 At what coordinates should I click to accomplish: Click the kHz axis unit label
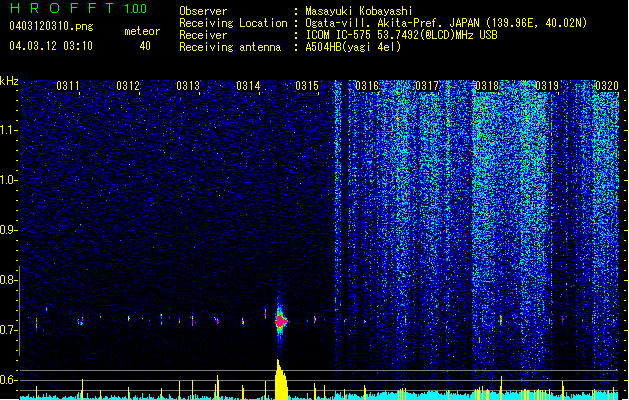pyautogui.click(x=9, y=81)
